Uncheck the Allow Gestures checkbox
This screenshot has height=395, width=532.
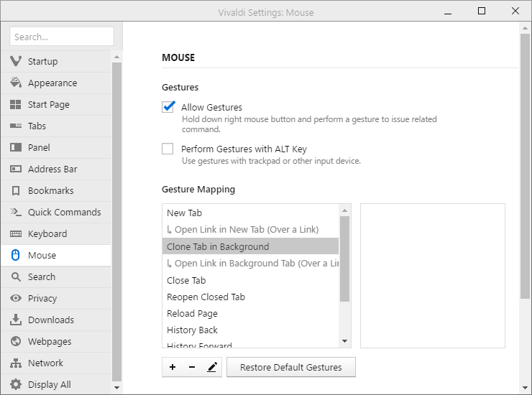pyautogui.click(x=168, y=107)
